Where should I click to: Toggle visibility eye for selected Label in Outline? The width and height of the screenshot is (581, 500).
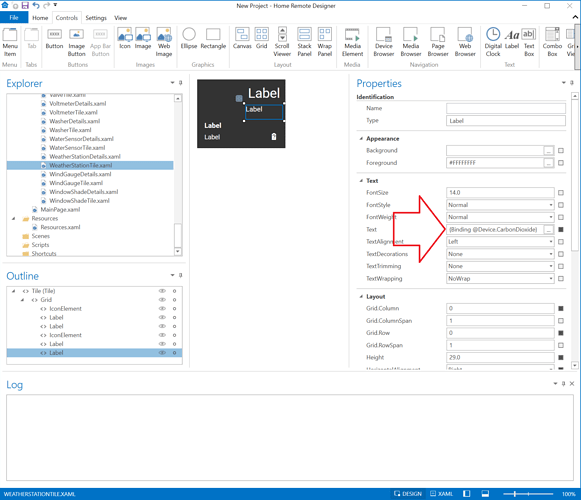click(x=162, y=353)
